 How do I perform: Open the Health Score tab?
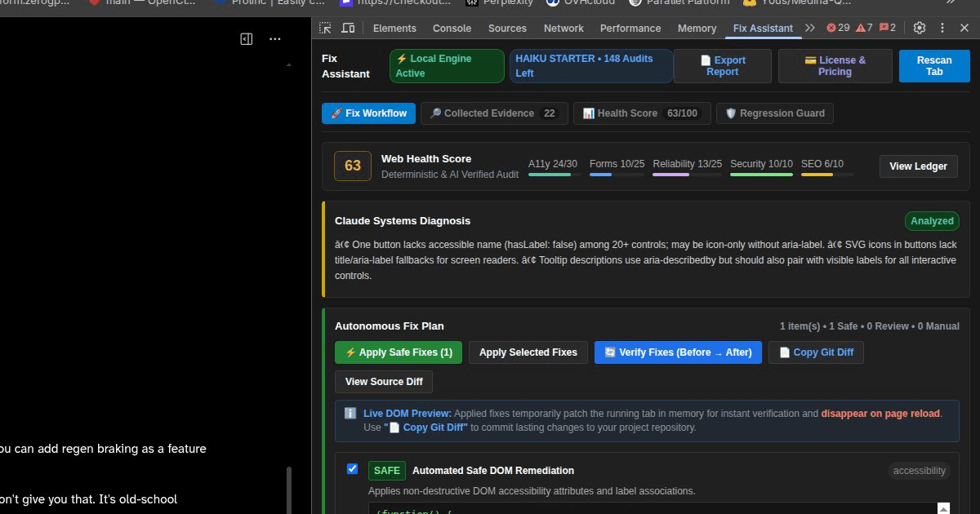[x=642, y=113]
